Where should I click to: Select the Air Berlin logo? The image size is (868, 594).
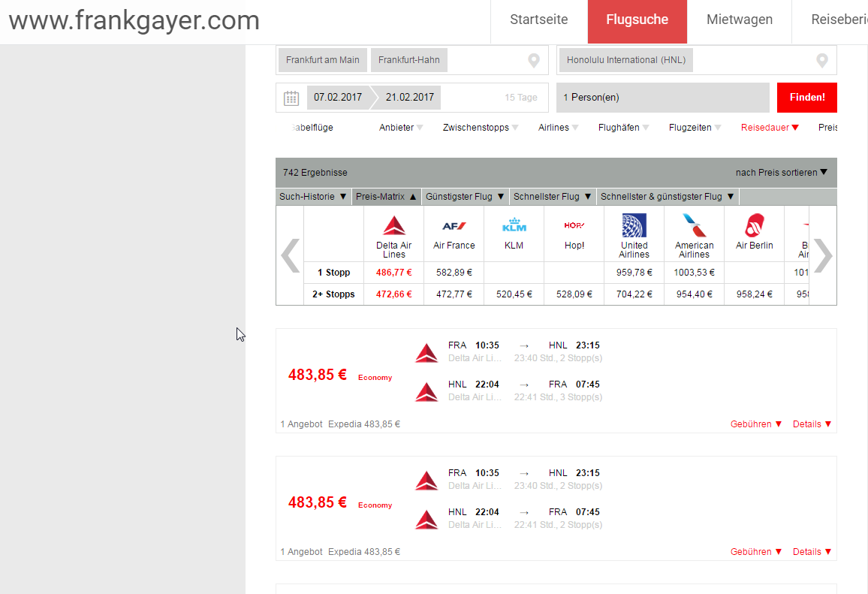[755, 225]
